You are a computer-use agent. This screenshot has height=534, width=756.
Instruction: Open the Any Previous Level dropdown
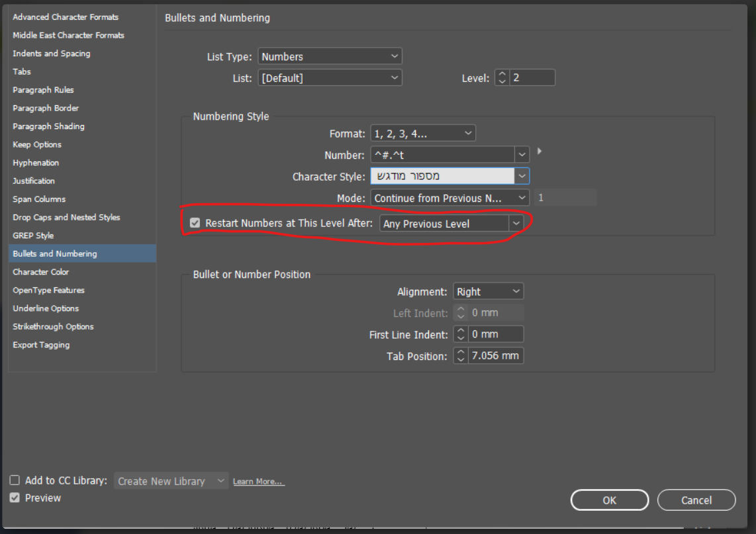451,224
